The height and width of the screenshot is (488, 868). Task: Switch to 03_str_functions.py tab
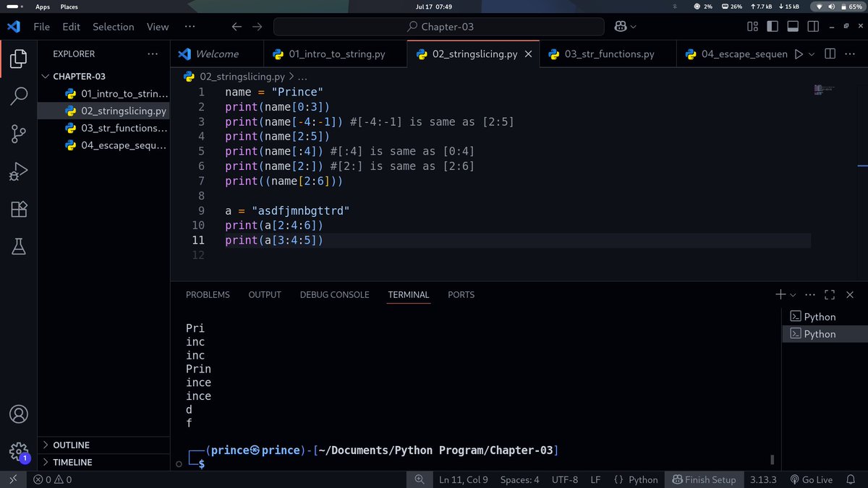pos(609,54)
